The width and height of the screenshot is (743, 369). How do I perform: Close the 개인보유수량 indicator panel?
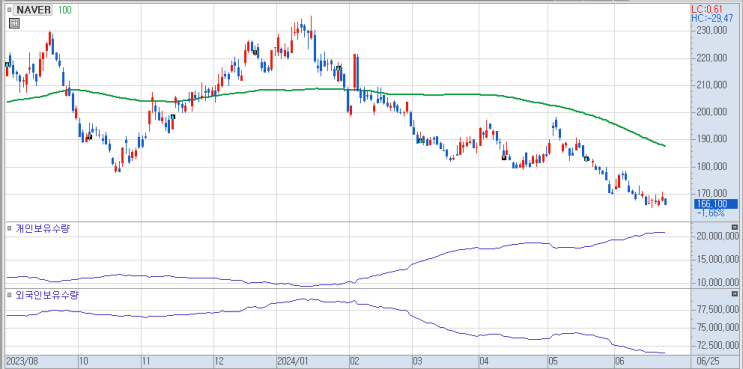coord(734,228)
